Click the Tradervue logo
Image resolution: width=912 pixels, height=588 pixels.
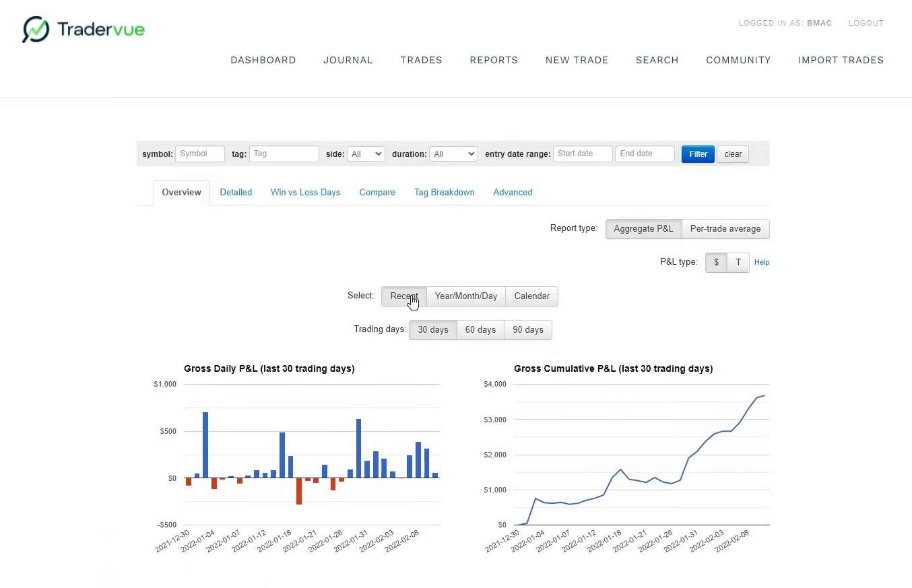point(83,30)
